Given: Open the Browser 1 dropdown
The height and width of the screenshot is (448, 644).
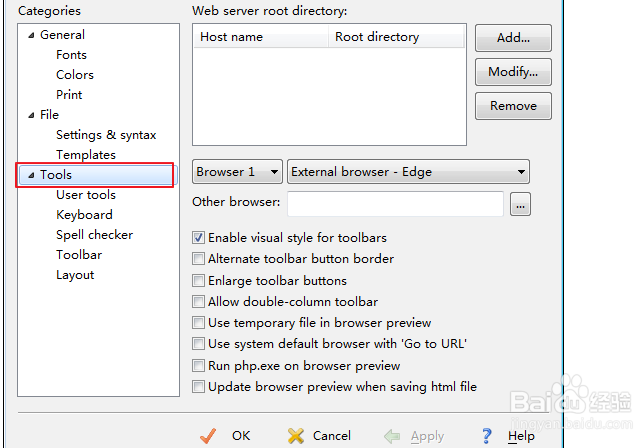Looking at the screenshot, I should pos(237,172).
